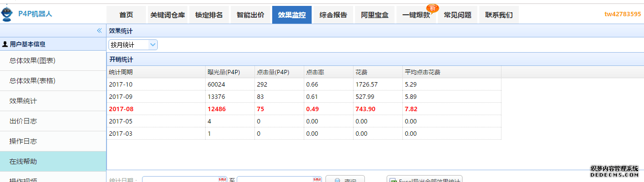This screenshot has height=182, width=644.
Task: Select row 2017-09
Action: (x=304, y=96)
